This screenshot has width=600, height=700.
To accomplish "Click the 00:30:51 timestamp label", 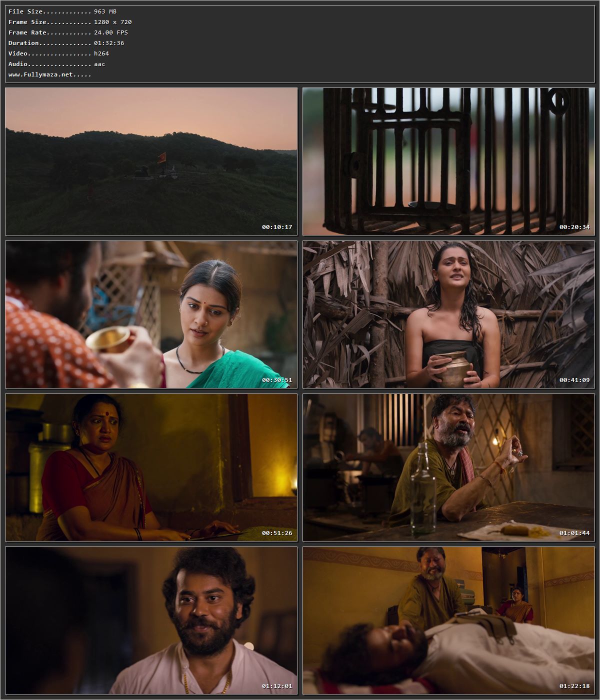I will pyautogui.click(x=277, y=380).
